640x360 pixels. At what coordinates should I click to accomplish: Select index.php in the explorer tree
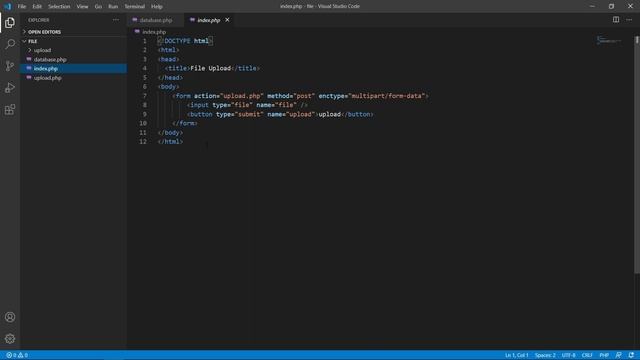coord(73,69)
